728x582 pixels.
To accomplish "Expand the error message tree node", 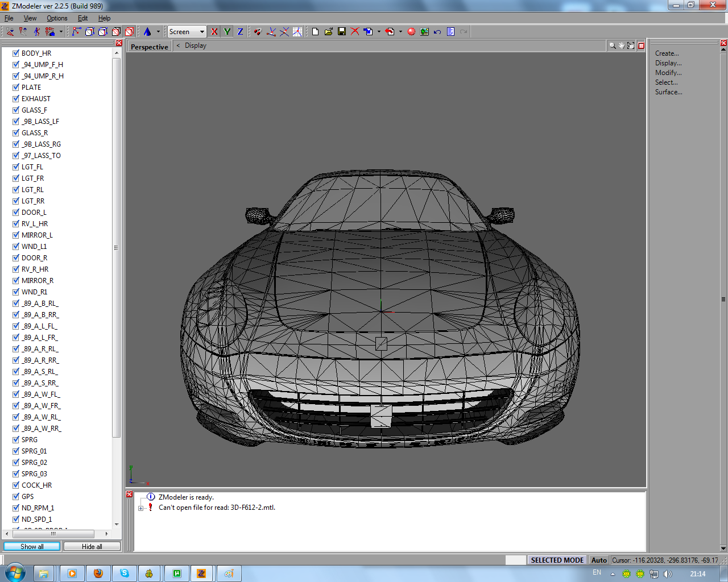I will pos(140,508).
